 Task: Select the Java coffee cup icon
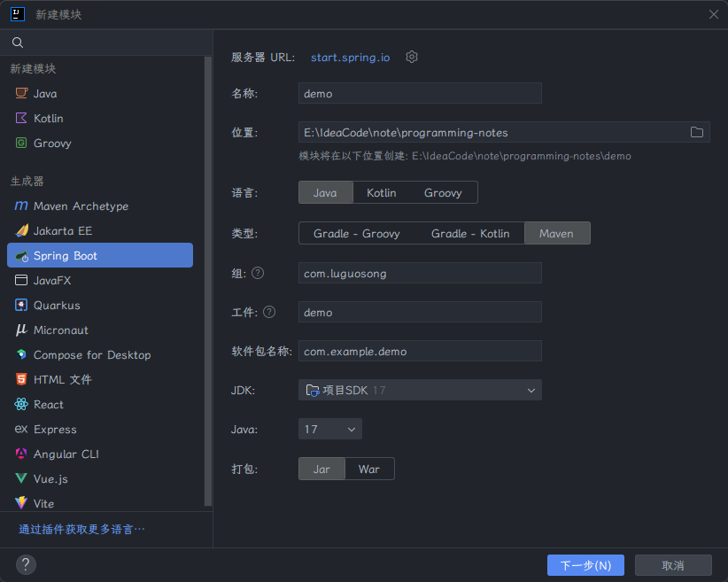[21, 93]
